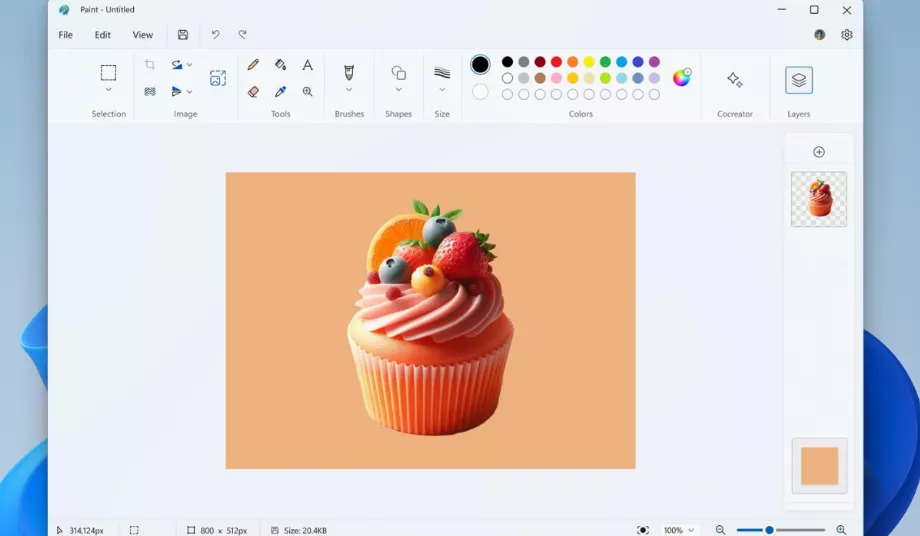The image size is (920, 536).
Task: Select the orange background layer thumbnail
Action: point(820,466)
